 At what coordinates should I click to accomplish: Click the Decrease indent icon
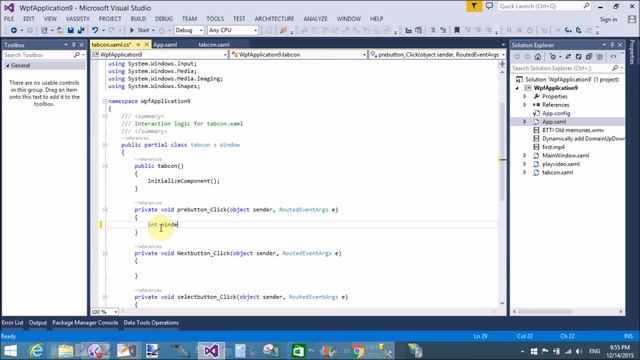[408, 30]
